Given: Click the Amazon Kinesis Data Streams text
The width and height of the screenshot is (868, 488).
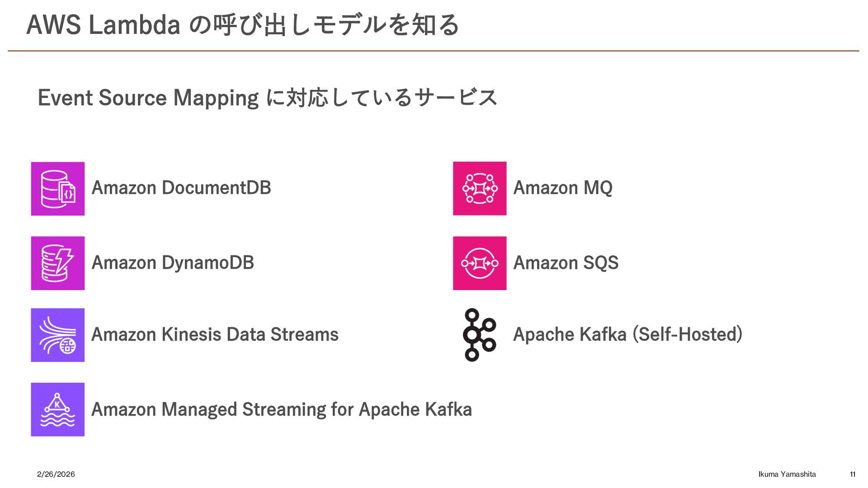Looking at the screenshot, I should (215, 334).
